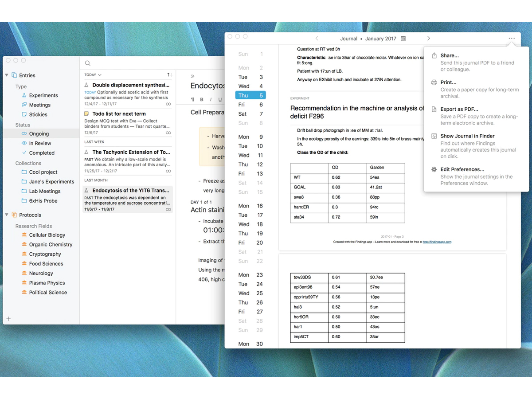Click the bold formatting icon
Screen dimensions: 532x399
pos(202,99)
